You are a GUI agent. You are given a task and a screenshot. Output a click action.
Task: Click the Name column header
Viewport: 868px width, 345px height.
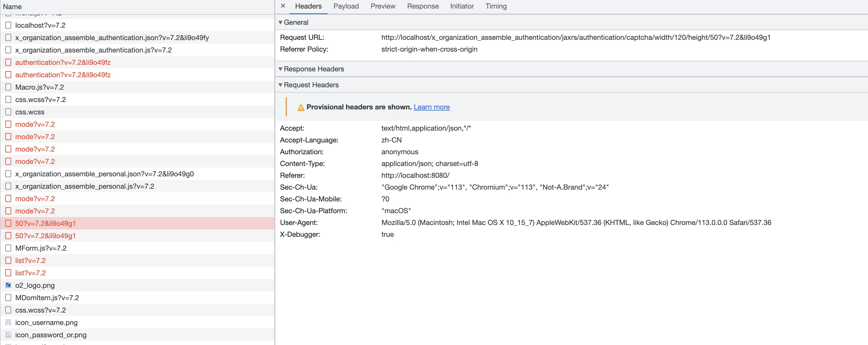coord(12,6)
